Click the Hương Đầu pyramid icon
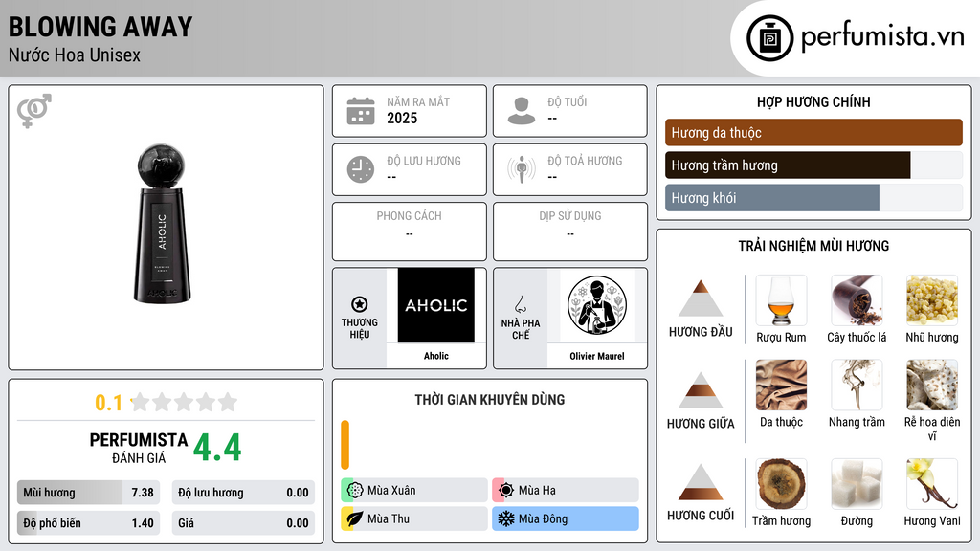The width and height of the screenshot is (980, 551). 701,298
